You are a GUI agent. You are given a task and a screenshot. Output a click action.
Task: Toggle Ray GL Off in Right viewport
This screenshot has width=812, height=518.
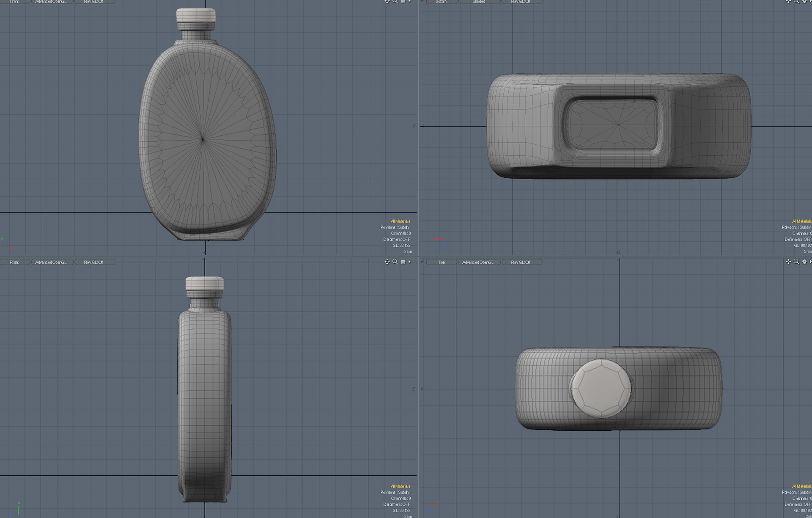[94, 262]
